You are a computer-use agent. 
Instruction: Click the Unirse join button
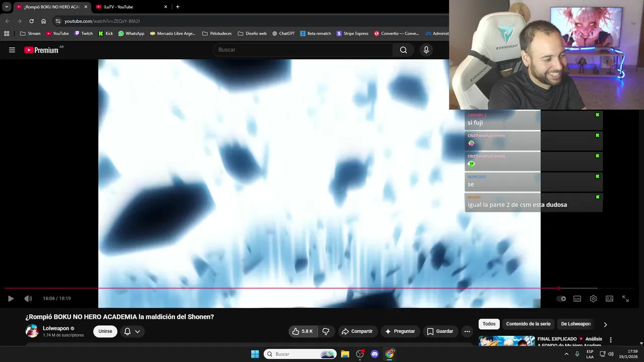tap(105, 331)
